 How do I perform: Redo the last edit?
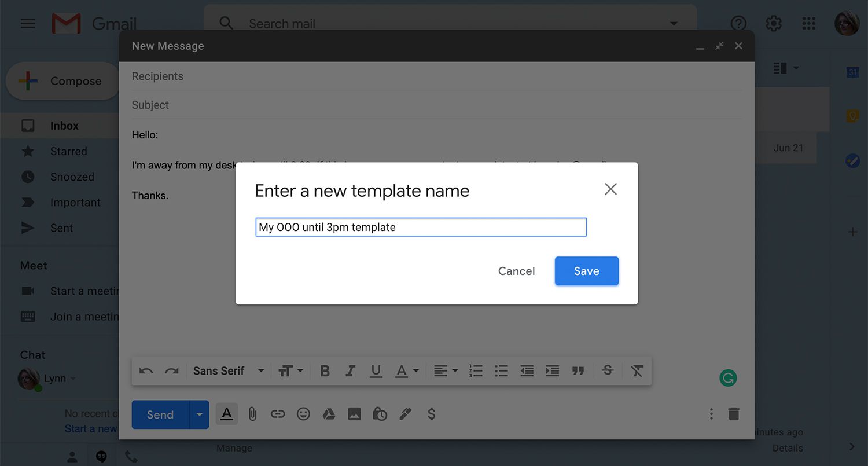click(x=172, y=371)
